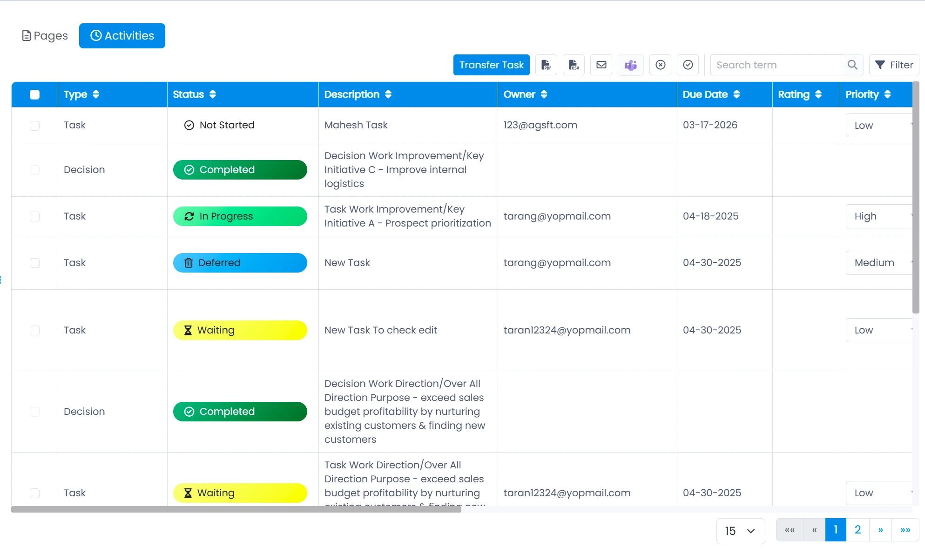Open priority dropdown showing High
The width and height of the screenshot is (925, 560).
pyautogui.click(x=879, y=216)
